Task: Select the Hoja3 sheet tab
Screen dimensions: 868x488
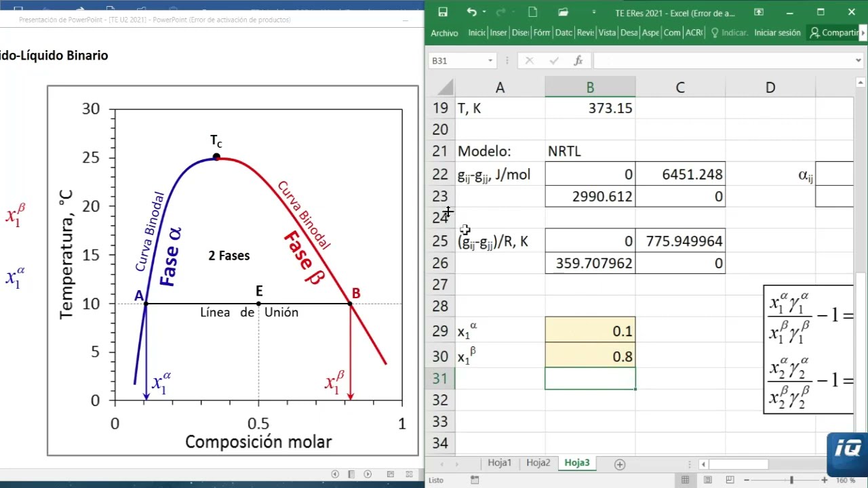Action: pos(577,463)
